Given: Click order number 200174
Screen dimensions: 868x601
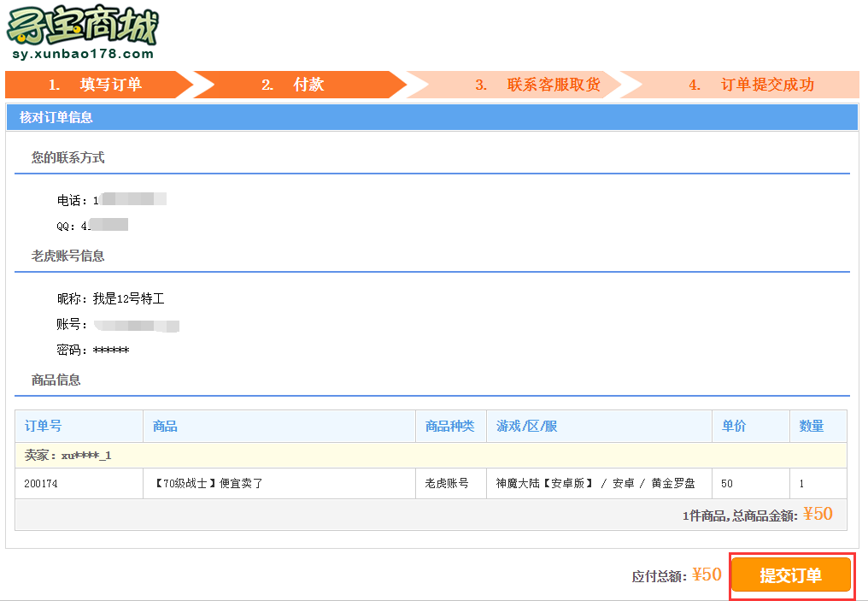Looking at the screenshot, I should coord(41,484).
